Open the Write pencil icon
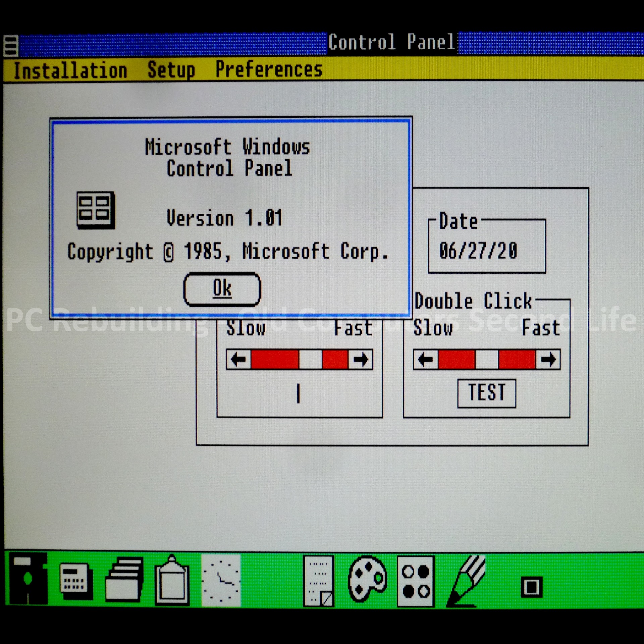Screen dimensions: 644x644 coord(466,581)
